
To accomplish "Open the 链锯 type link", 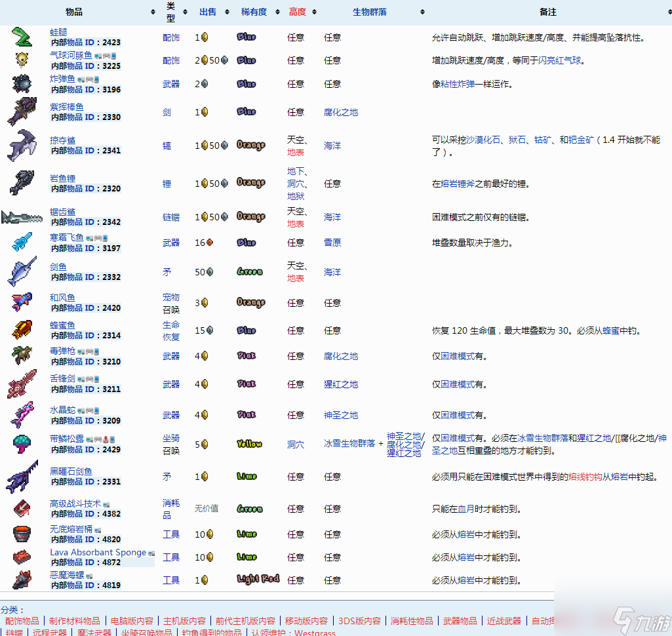I will (x=171, y=217).
